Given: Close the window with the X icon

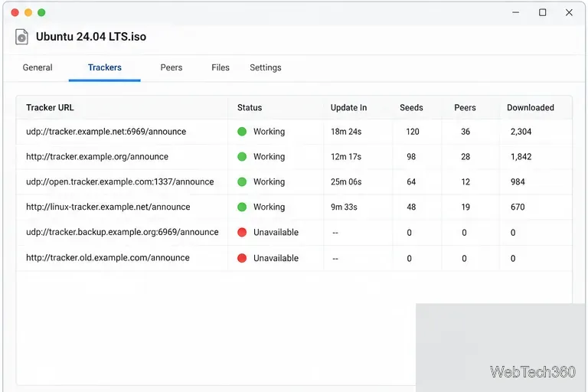Looking at the screenshot, I should [x=569, y=12].
